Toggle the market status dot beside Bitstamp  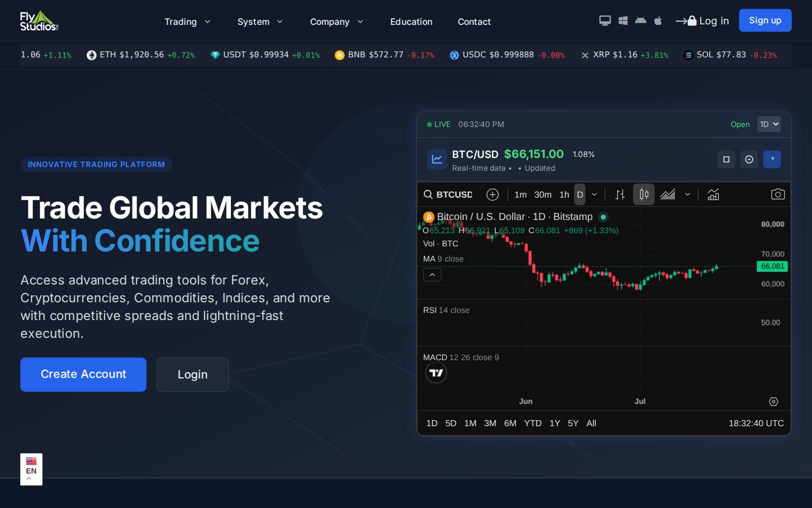(x=603, y=217)
